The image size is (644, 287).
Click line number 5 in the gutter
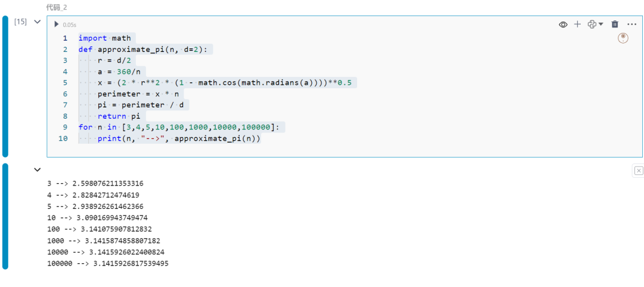coord(65,83)
